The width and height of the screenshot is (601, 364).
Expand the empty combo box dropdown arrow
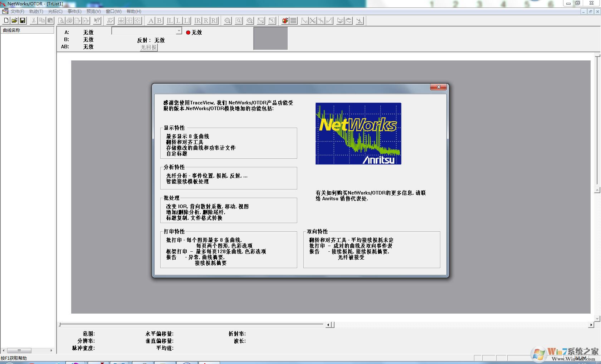coord(179,31)
